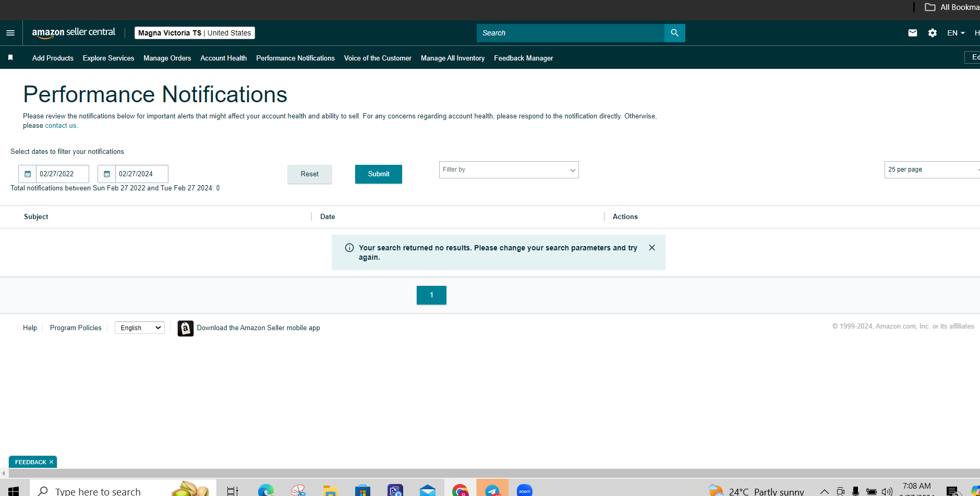Open the taskbar clock showing 7:08 AM
This screenshot has height=496, width=980.
coord(916,489)
